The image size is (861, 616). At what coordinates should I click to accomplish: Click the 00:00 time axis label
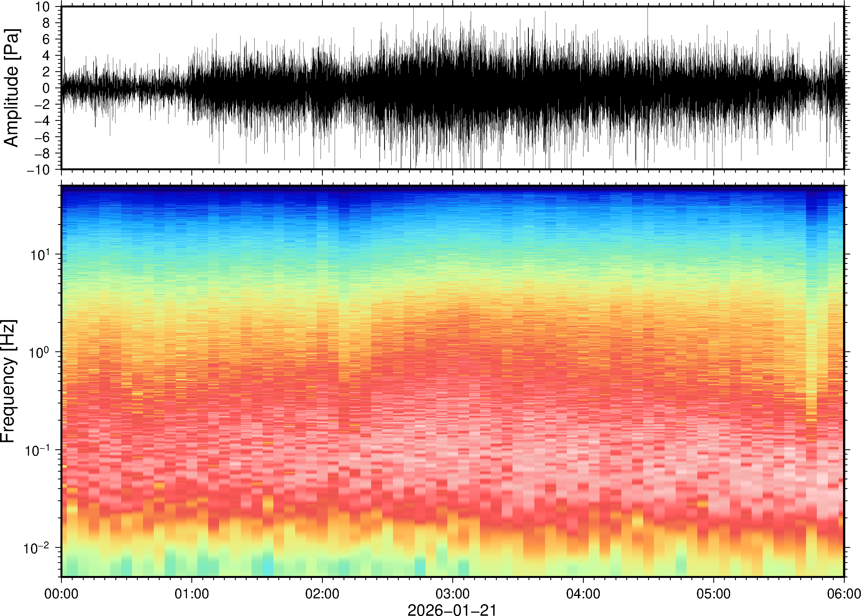62,594
